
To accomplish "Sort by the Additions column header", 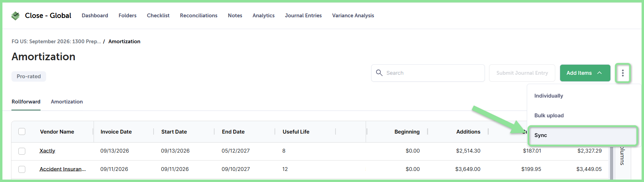I will (x=468, y=132).
